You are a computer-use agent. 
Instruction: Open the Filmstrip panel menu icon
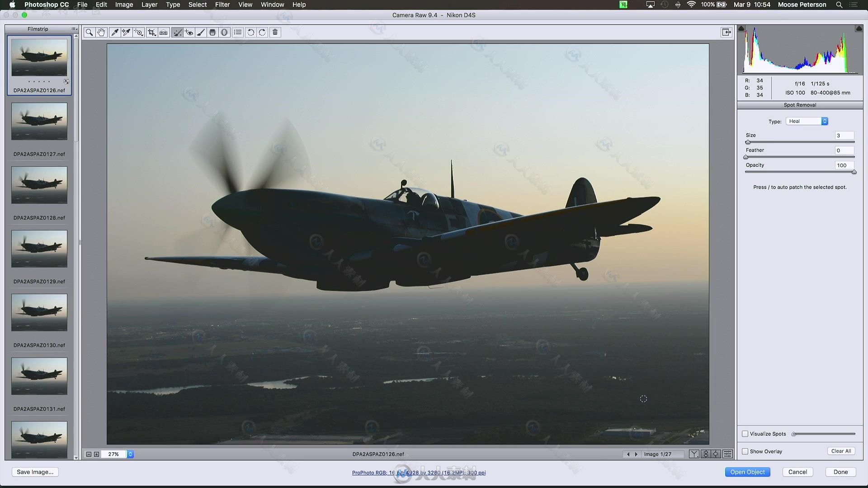(x=74, y=29)
